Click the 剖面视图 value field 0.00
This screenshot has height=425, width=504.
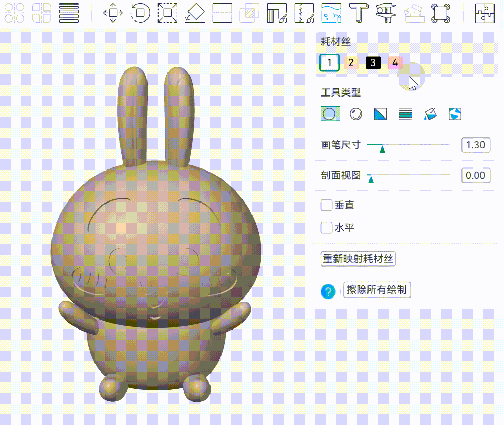click(476, 175)
